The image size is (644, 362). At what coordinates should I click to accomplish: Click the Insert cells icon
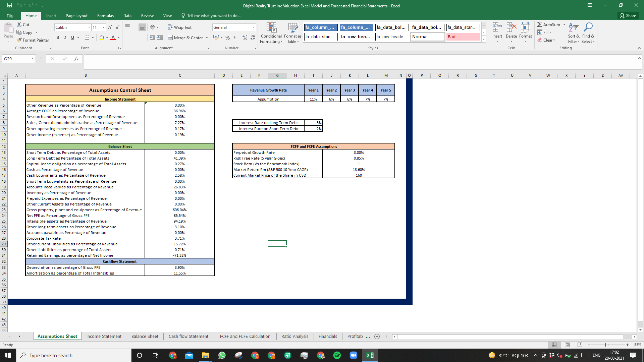pos(497,27)
